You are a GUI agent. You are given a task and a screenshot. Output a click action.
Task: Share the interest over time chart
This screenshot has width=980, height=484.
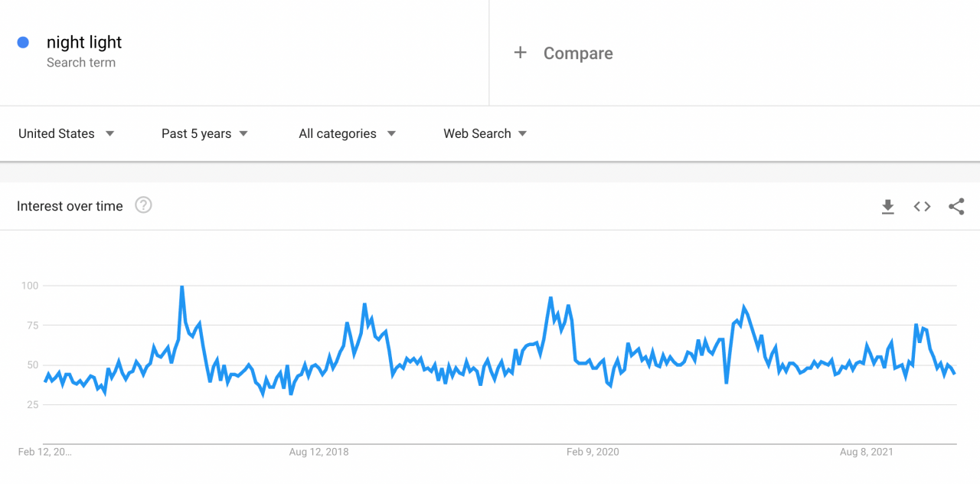(956, 206)
